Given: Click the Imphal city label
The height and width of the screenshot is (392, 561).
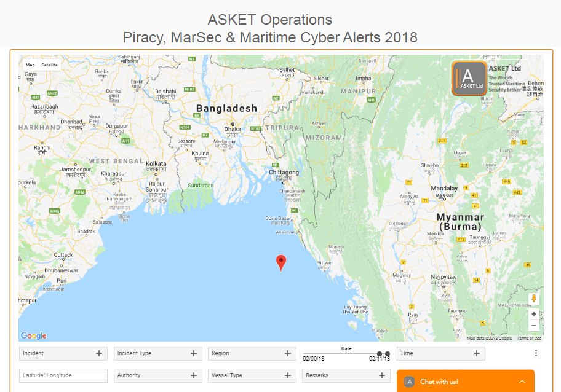Looking at the screenshot, I should click(364, 79).
